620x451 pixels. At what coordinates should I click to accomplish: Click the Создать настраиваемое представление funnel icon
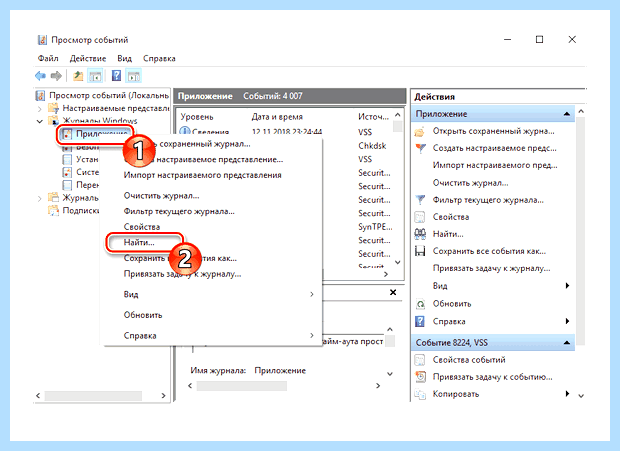point(421,148)
